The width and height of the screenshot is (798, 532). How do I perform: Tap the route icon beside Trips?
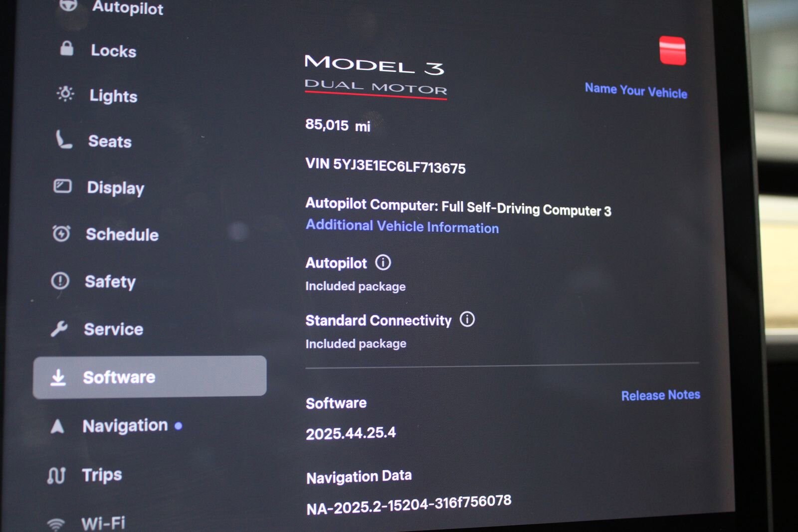click(x=56, y=475)
